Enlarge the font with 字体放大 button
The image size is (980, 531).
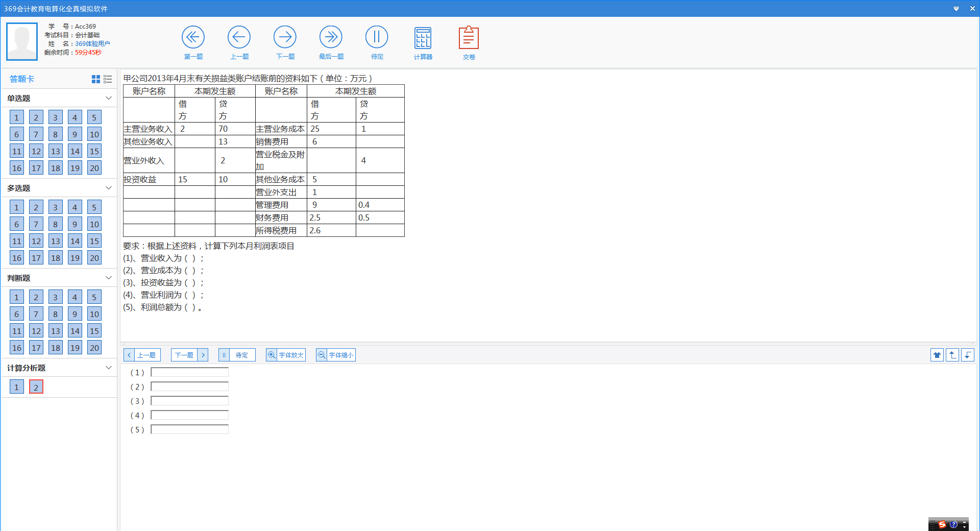pos(286,355)
